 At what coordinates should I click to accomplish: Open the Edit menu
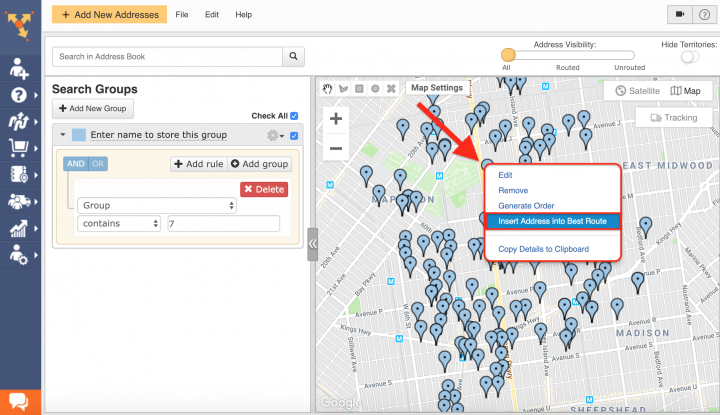(x=212, y=15)
